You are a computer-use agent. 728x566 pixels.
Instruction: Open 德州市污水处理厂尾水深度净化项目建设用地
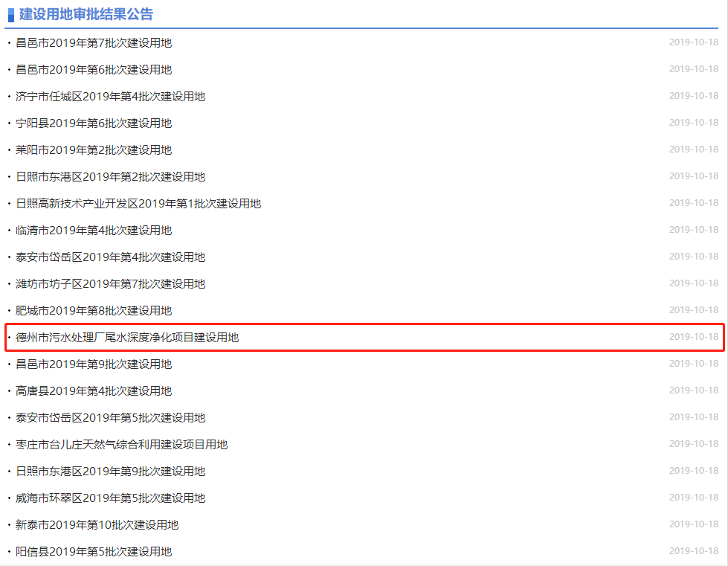tap(127, 337)
